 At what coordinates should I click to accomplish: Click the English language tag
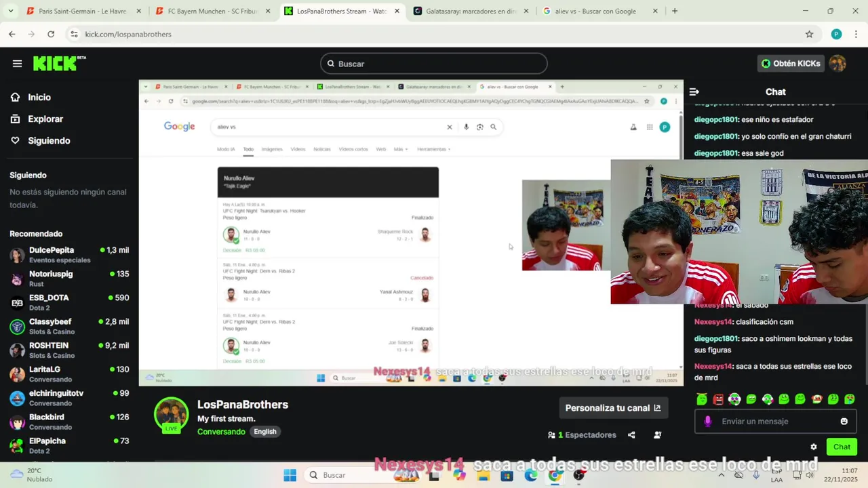tap(265, 432)
